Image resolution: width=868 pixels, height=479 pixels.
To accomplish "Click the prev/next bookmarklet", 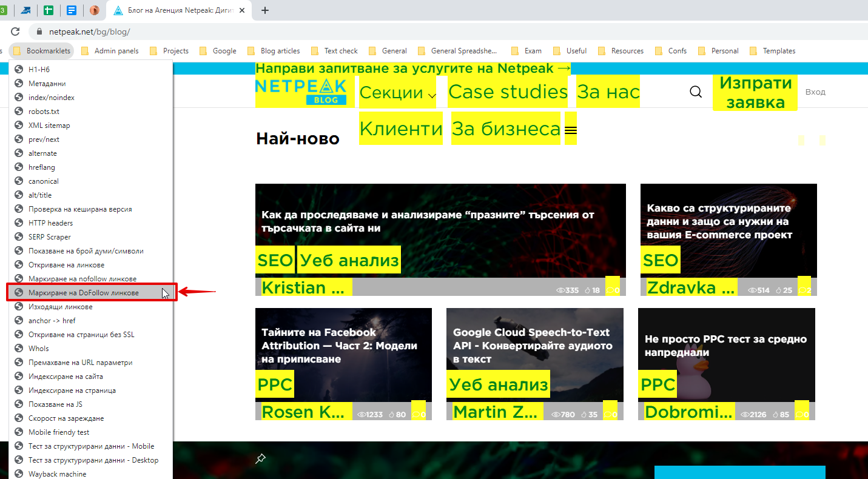I will point(91,139).
